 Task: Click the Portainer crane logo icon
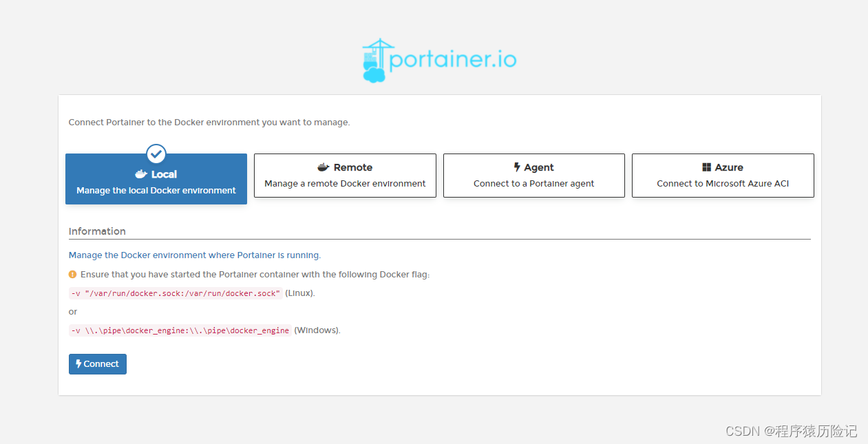click(374, 61)
